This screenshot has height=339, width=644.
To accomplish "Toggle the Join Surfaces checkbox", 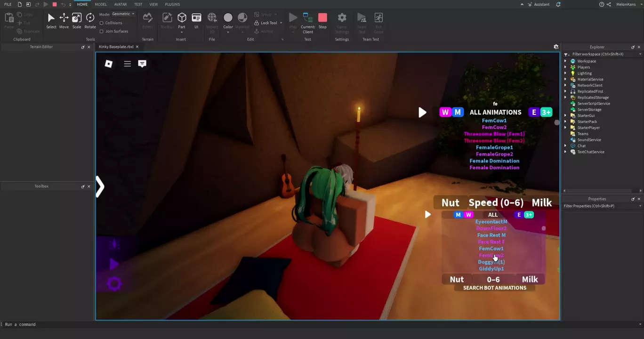I will tap(102, 31).
